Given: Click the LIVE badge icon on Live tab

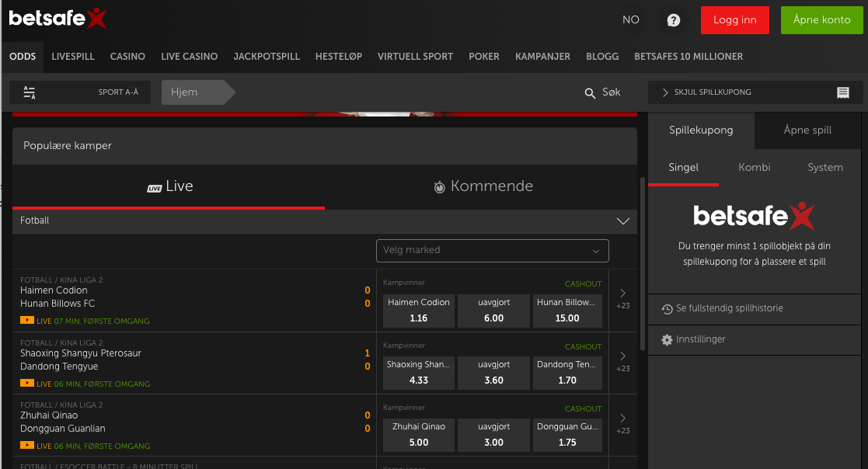Looking at the screenshot, I should [155, 189].
